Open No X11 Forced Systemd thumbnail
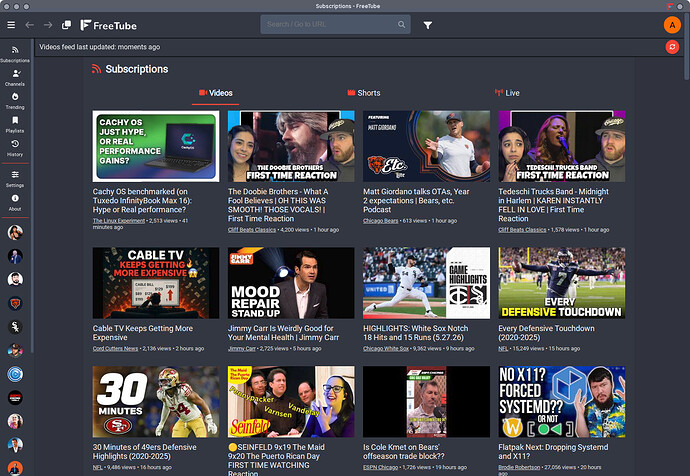 562,402
